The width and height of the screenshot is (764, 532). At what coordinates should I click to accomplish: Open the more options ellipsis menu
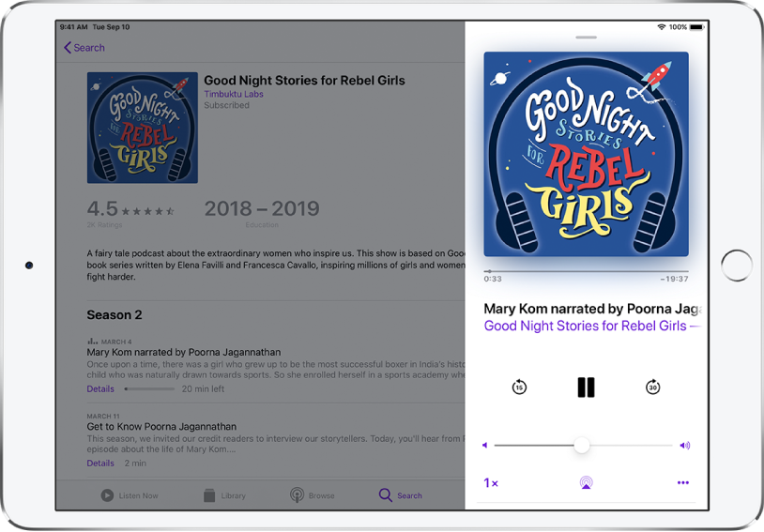pyautogui.click(x=683, y=483)
